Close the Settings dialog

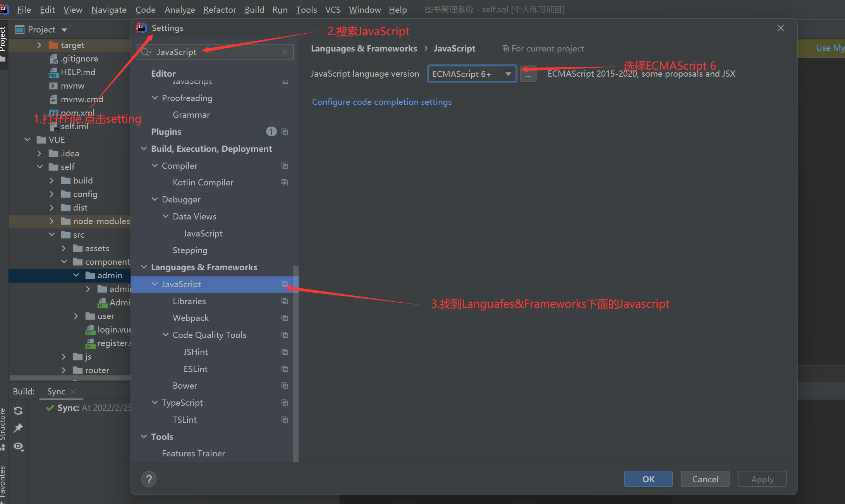781,28
